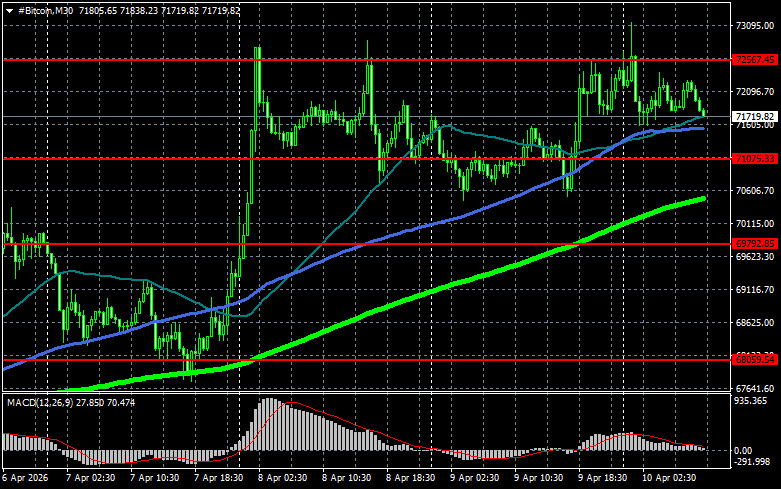Click the 73095.00 price scale value
The height and width of the screenshot is (489, 781).
[755, 26]
